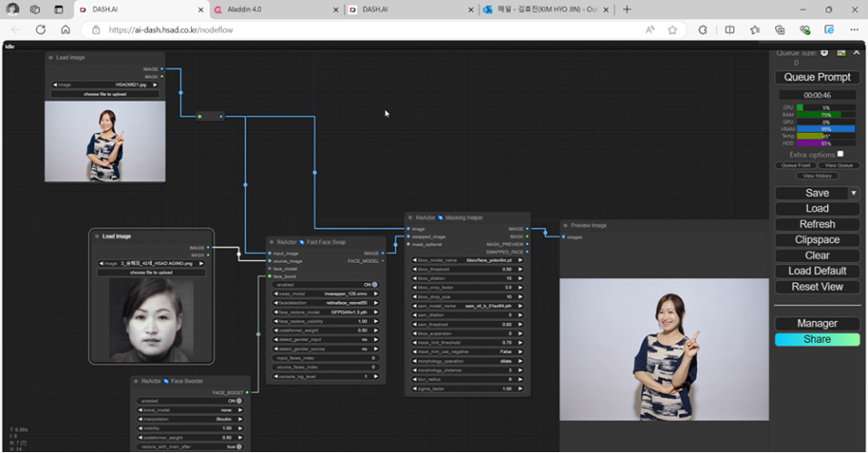The image size is (868, 453).
Task: Collapse the Load Image node for HSAD AGING.png
Action: click(96, 237)
